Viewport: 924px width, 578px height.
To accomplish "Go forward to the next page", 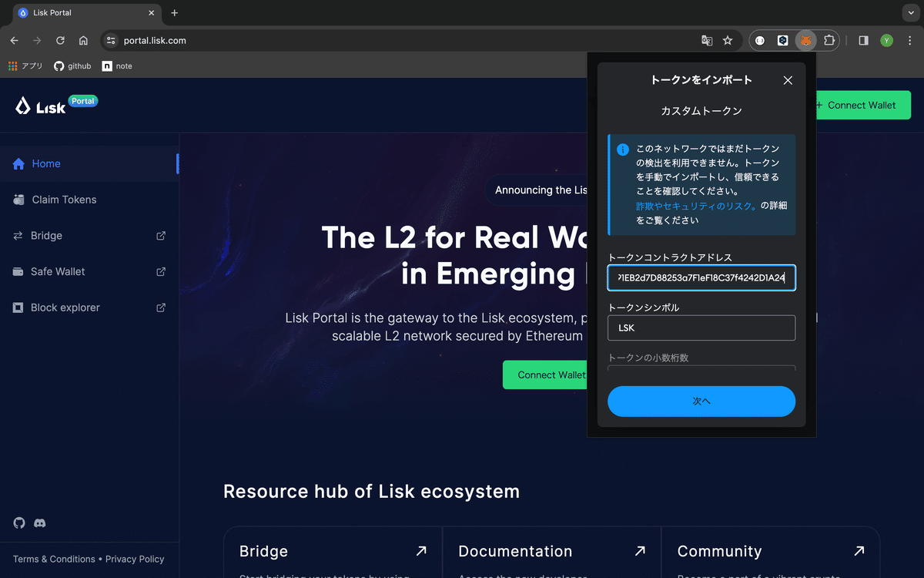I will [37, 41].
